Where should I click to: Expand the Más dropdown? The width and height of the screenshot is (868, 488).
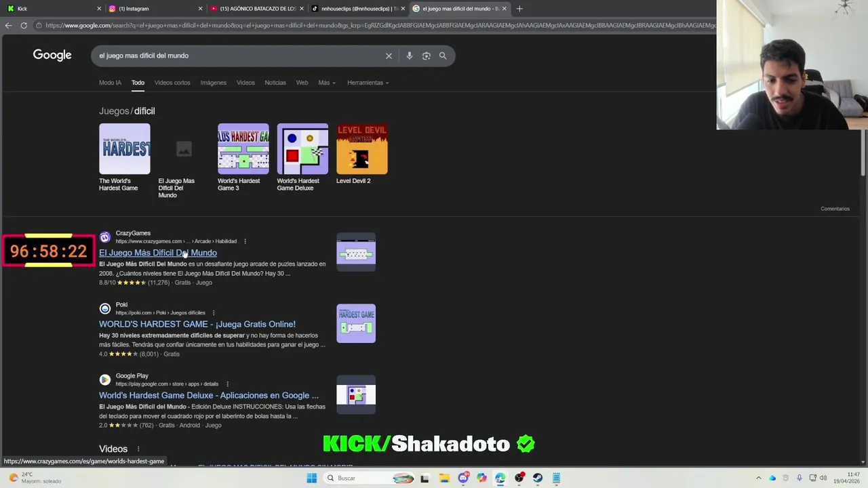pos(326,83)
